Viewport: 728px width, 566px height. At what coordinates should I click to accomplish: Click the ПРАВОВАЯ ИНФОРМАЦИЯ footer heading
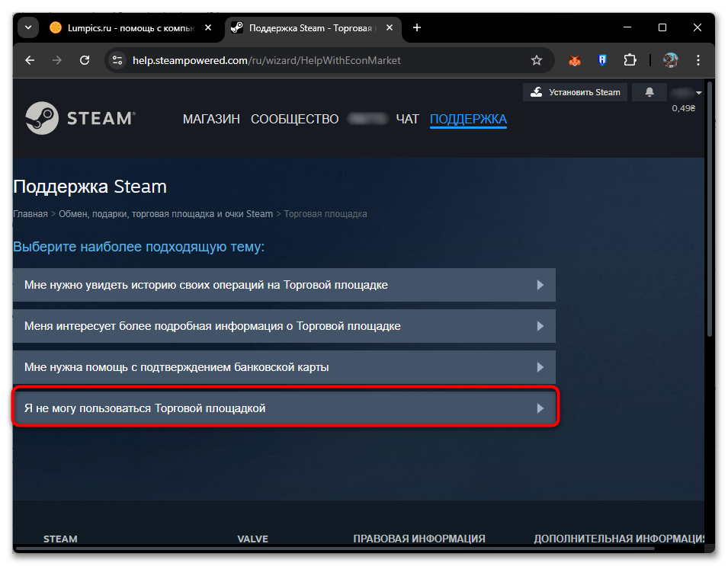(x=419, y=539)
